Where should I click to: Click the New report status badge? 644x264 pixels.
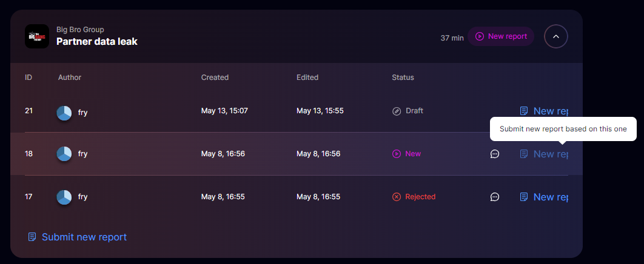point(501,36)
